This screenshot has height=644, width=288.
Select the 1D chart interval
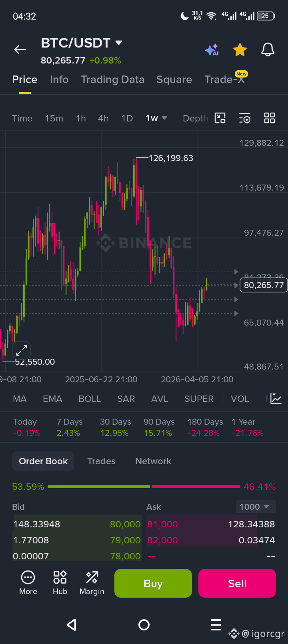click(127, 118)
